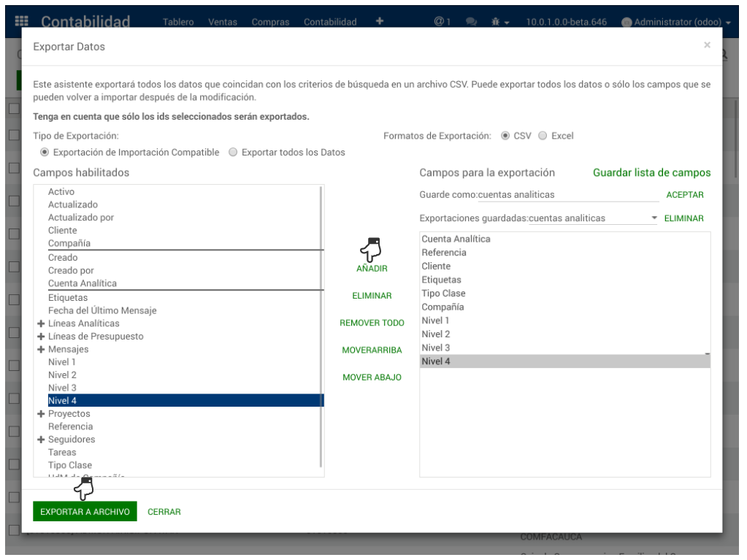Image resolution: width=747 pixels, height=560 pixels.
Task: Expand the Seguidores field
Action: 42,440
